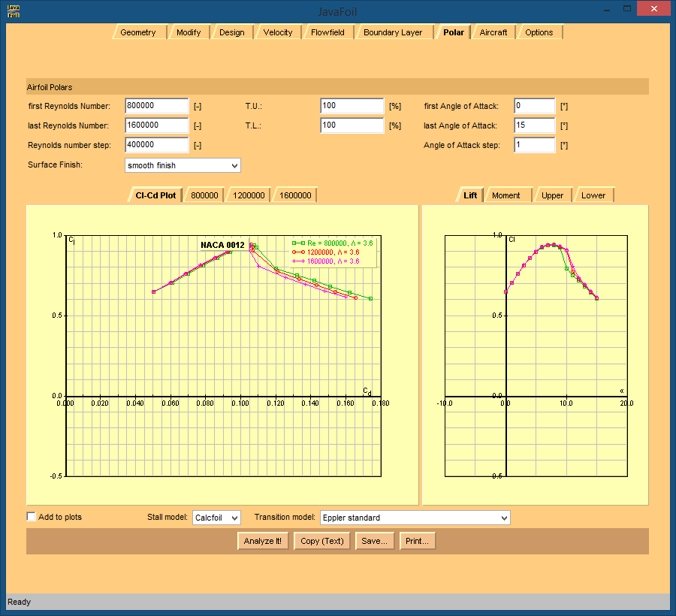Click the NACA 0012 plot title label
Image resolution: width=676 pixels, height=616 pixels.
(x=222, y=245)
